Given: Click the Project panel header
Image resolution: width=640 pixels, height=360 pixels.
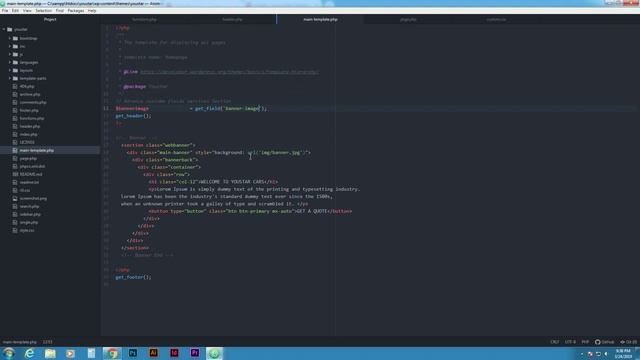Looking at the screenshot, I should (50, 19).
